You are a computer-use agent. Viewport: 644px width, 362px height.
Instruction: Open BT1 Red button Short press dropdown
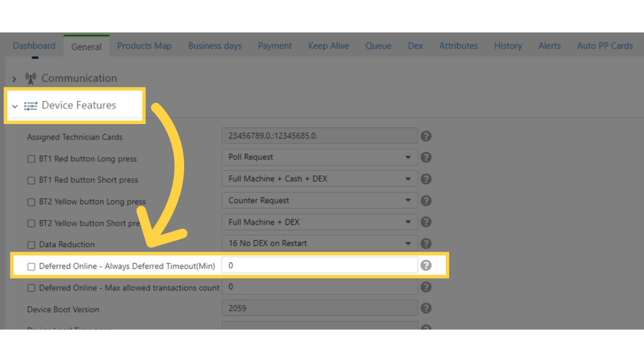tap(408, 179)
